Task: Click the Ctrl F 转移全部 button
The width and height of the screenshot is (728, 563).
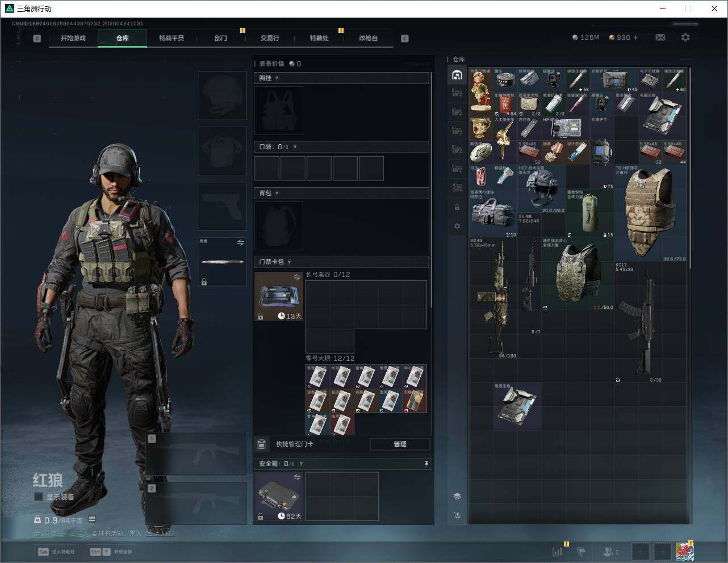Action: [x=111, y=552]
